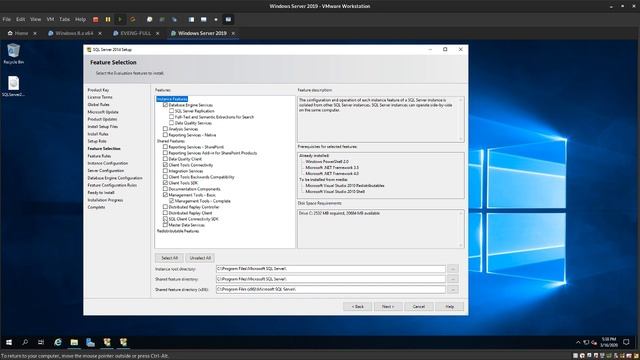Enable the SQL Server Replication checkbox
This screenshot has height=360, width=640.
(x=171, y=111)
